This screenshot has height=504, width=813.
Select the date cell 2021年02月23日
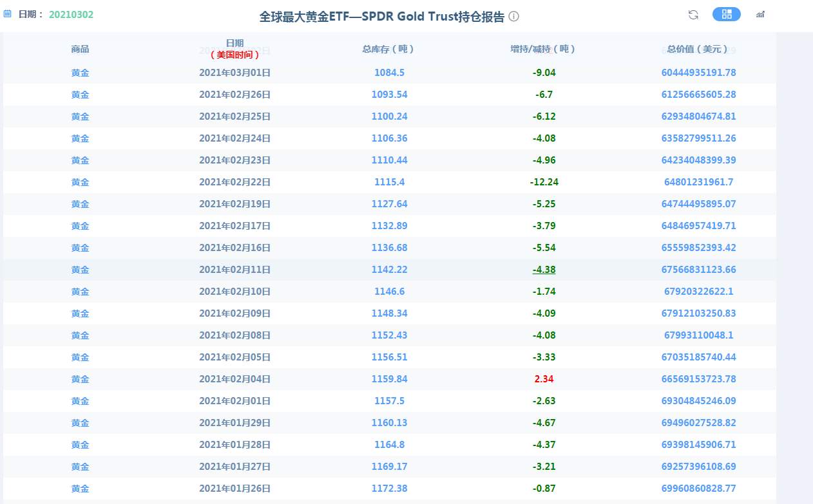pos(235,160)
